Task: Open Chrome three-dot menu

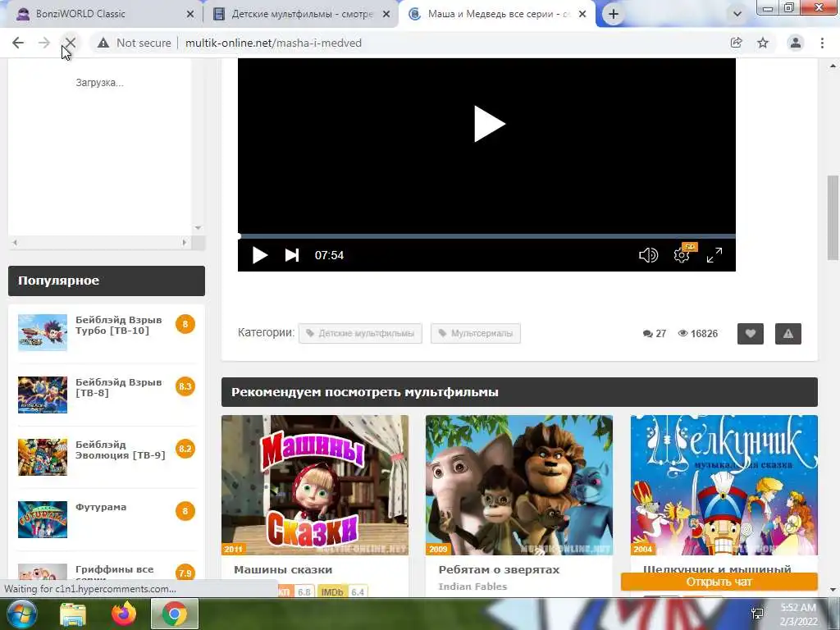Action: [822, 43]
